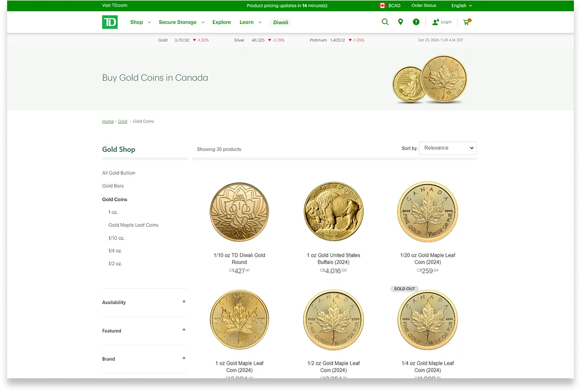The image size is (581, 392).
Task: Expand the Learn menu
Action: click(250, 22)
